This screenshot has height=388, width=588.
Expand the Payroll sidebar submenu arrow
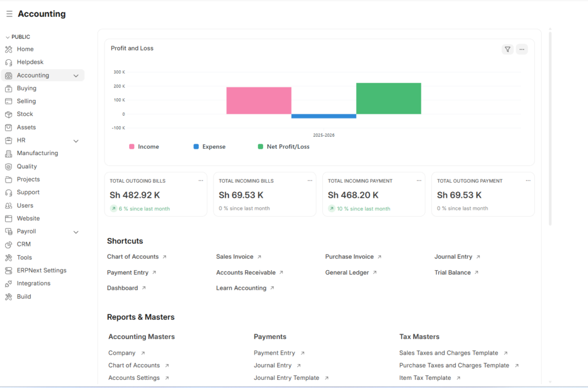tap(76, 232)
